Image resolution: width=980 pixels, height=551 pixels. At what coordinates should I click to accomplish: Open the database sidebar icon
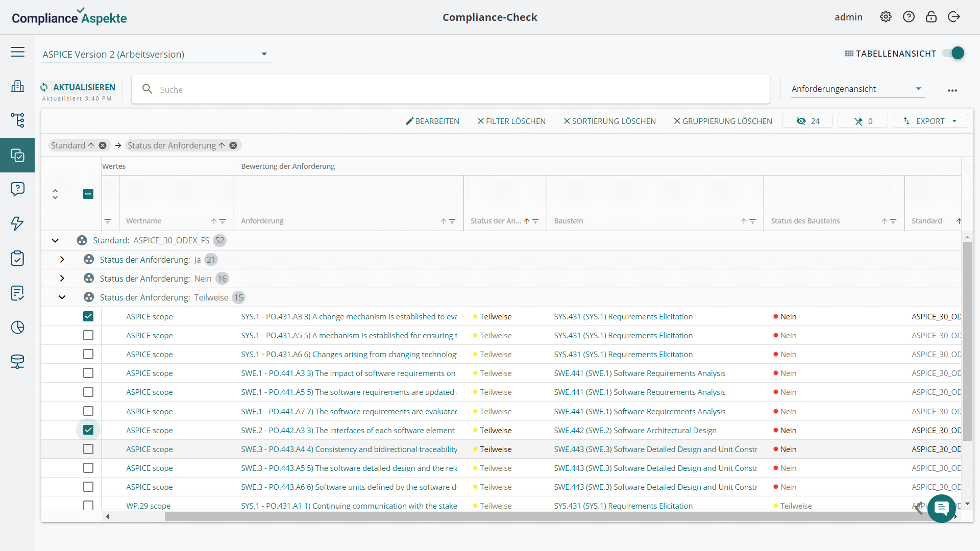17,361
